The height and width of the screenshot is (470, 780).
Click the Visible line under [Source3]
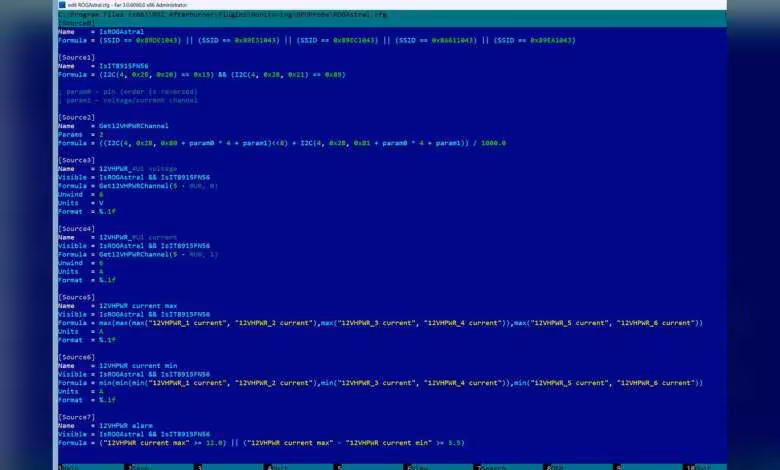pyautogui.click(x=134, y=177)
